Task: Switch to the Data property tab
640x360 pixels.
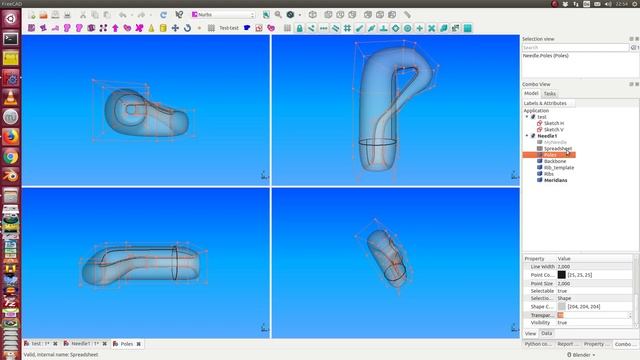Action: click(547, 333)
